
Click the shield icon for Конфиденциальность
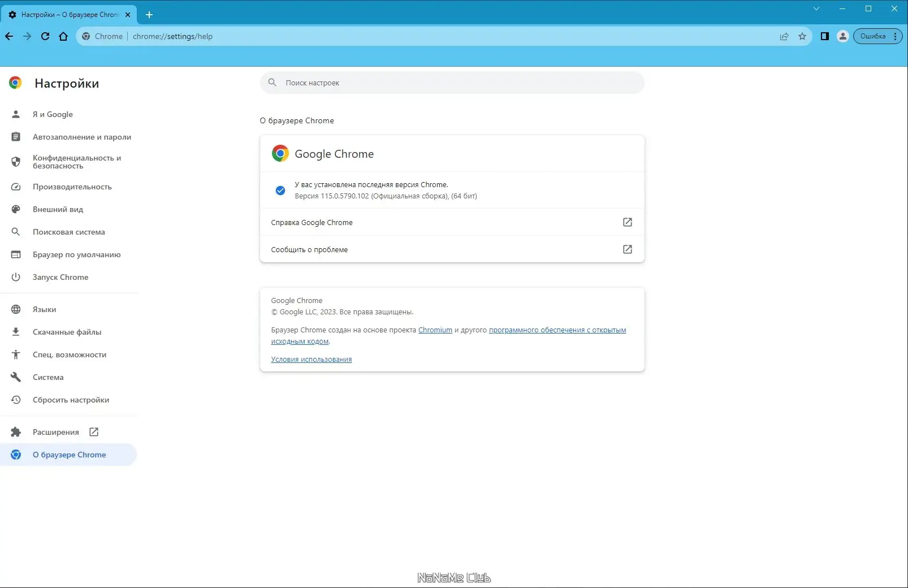click(16, 162)
